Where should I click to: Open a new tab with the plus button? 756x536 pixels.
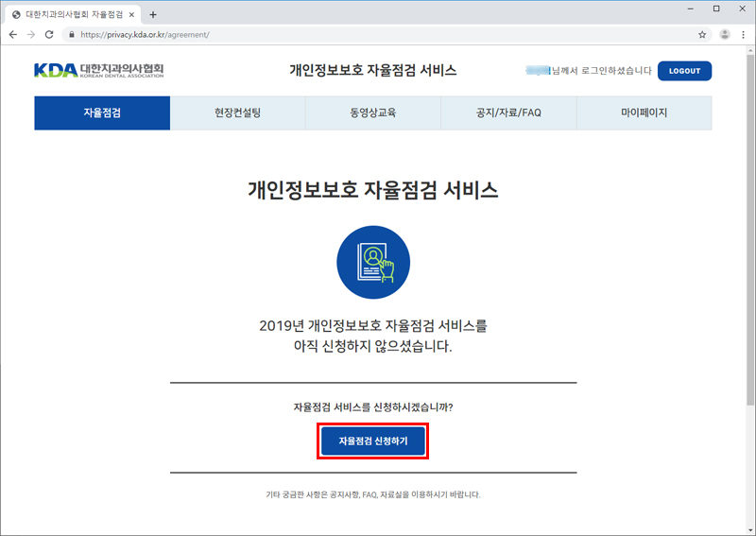153,14
